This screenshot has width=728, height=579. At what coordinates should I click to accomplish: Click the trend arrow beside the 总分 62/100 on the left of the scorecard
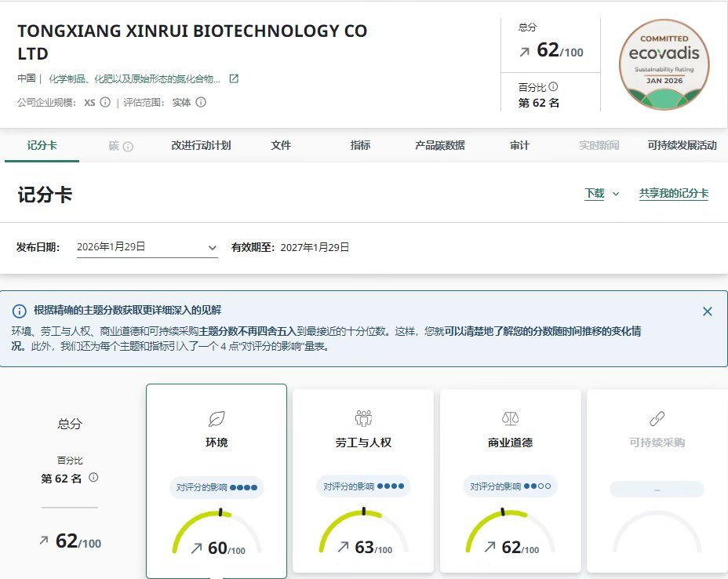[x=44, y=541]
